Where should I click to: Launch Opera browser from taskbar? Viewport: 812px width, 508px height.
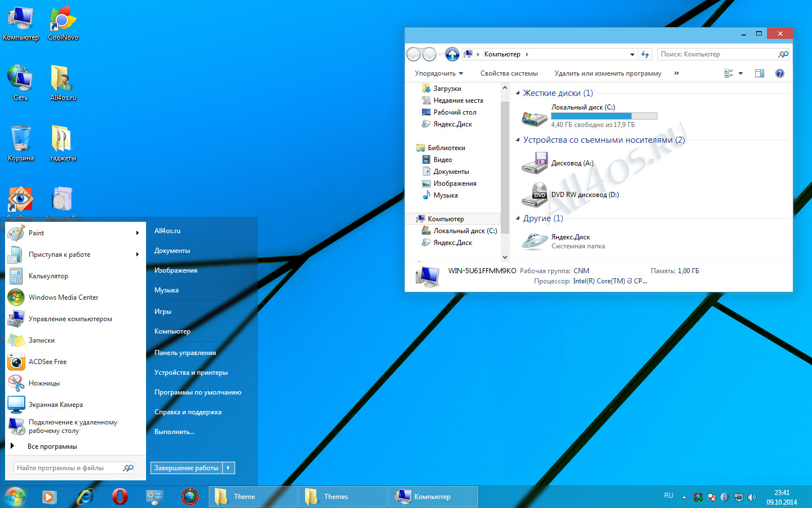pos(120,497)
